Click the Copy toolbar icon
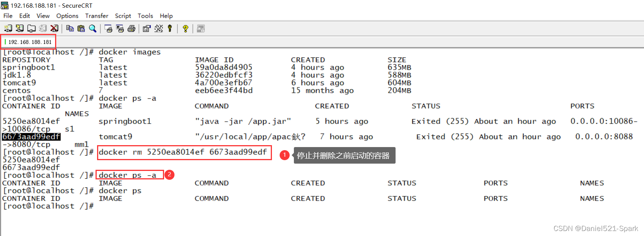Screen dimensions: 644x236 pyautogui.click(x=70, y=28)
